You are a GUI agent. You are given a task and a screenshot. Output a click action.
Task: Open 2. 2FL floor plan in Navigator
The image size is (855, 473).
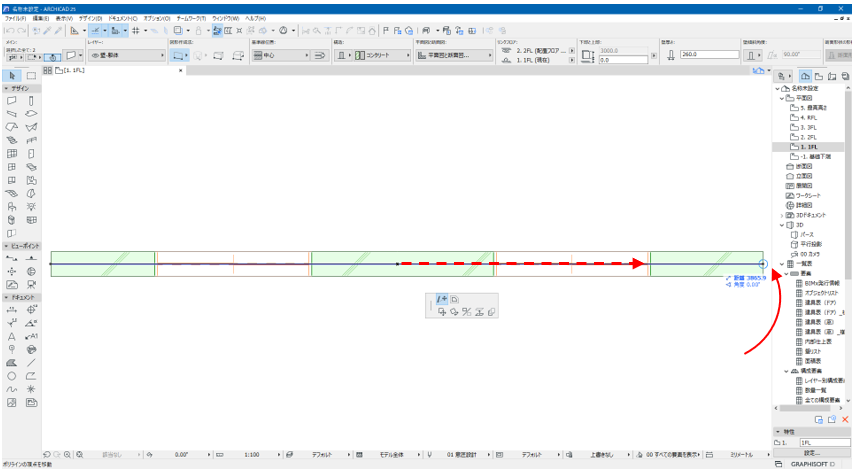click(809, 137)
